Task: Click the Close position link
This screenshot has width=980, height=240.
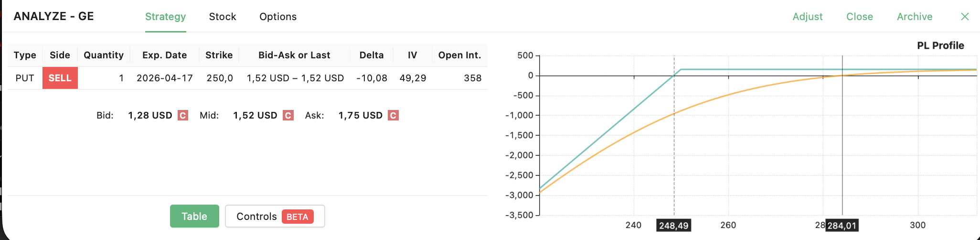Action: [x=860, y=17]
